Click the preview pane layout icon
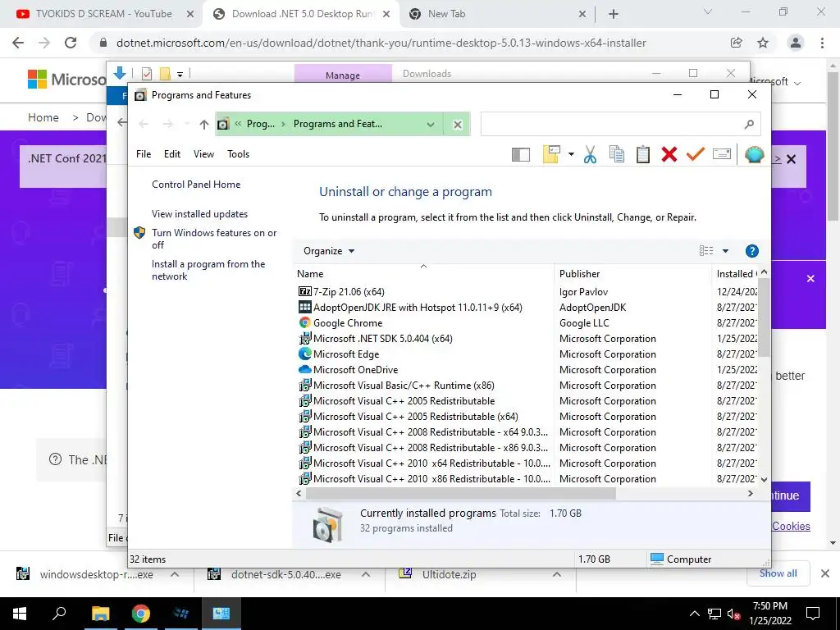Viewport: 840px width, 630px height. pyautogui.click(x=520, y=155)
